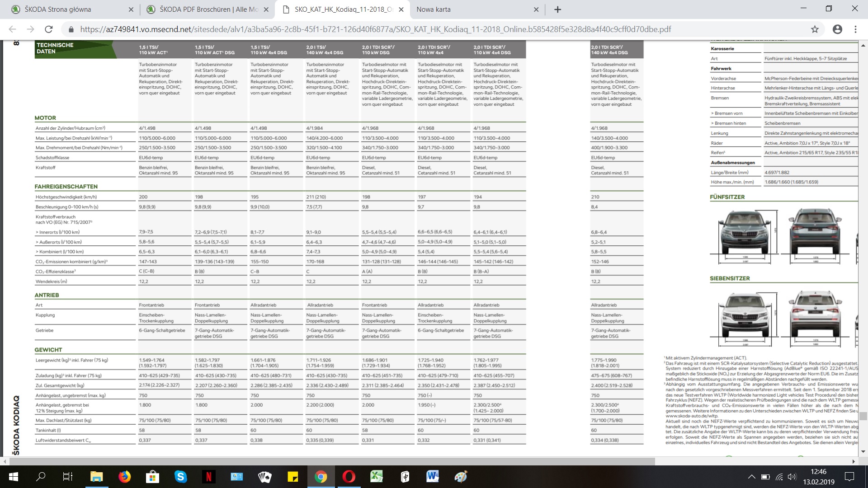Close the ŠKODA PDF Broschüren tab

click(266, 9)
